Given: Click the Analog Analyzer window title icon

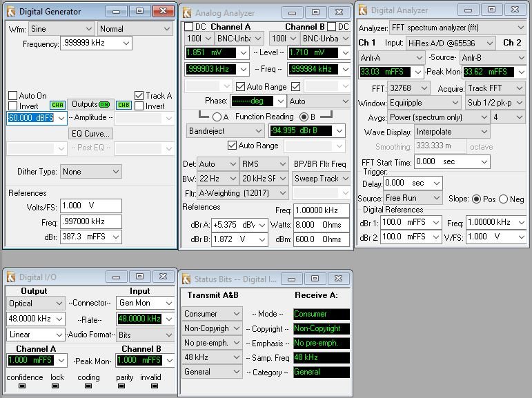Looking at the screenshot, I should coord(187,13).
